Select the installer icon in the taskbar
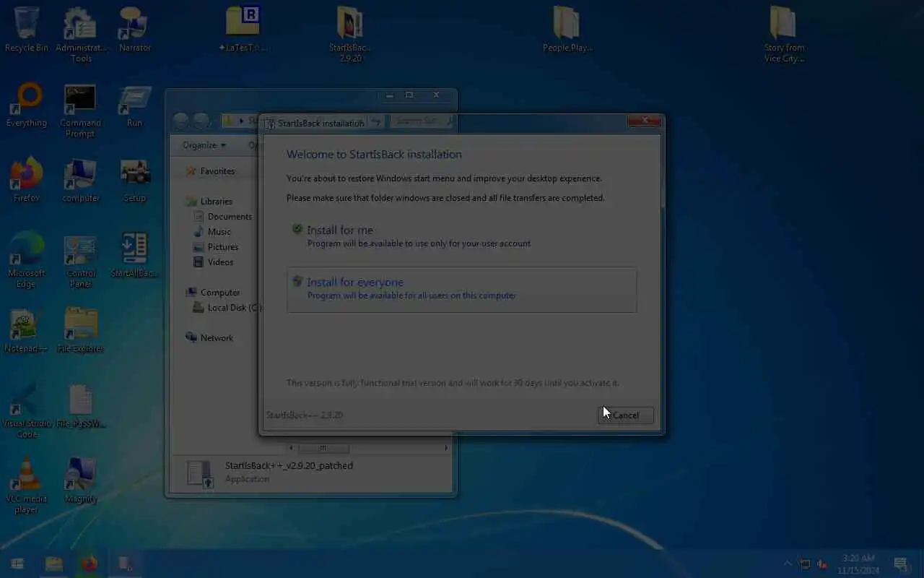 (126, 564)
